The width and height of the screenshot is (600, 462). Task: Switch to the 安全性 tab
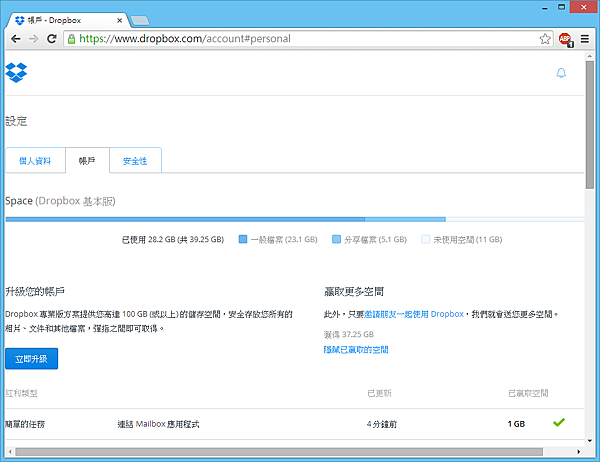tap(135, 161)
